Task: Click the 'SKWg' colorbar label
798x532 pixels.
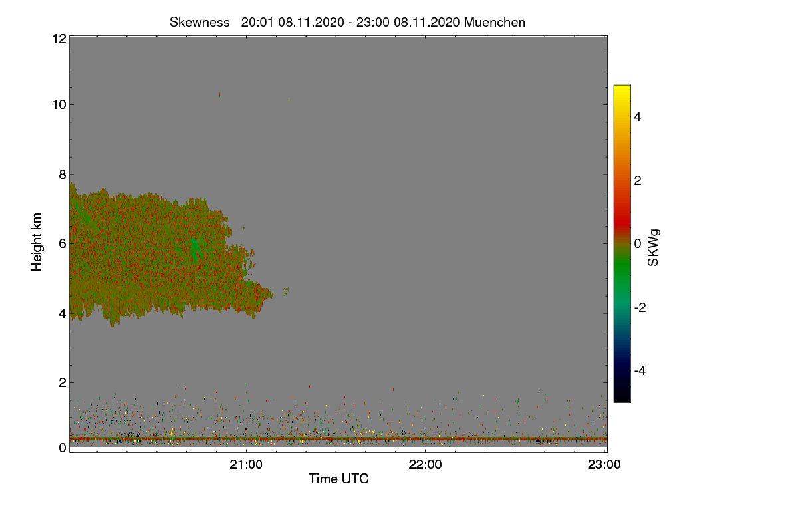Action: tap(654, 248)
